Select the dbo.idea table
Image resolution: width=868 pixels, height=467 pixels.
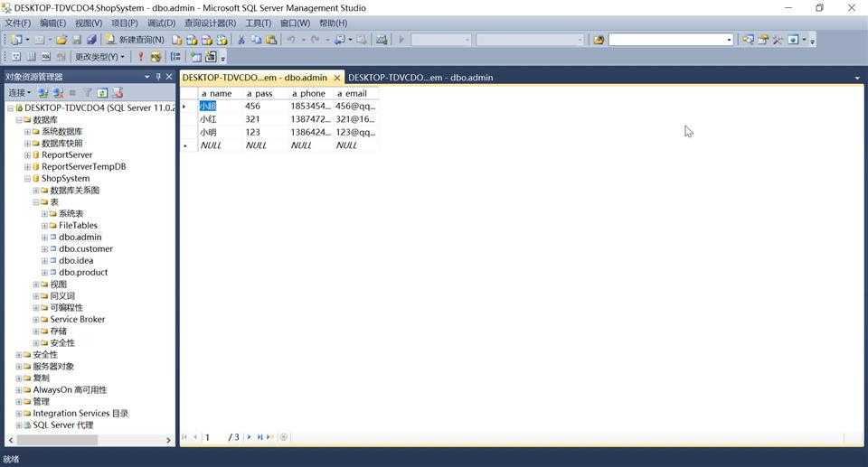pyautogui.click(x=76, y=261)
